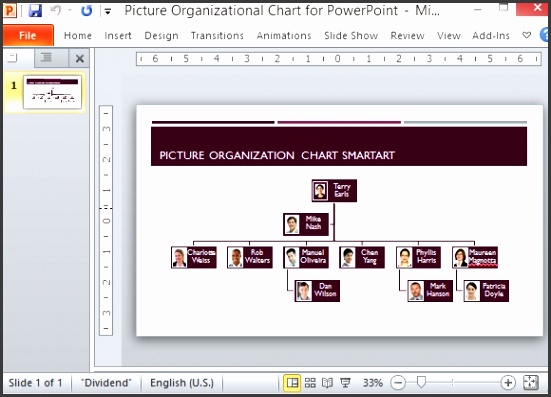Screen dimensions: 551x397
Task: Select the Charlotte Weiss box
Action: (194, 257)
